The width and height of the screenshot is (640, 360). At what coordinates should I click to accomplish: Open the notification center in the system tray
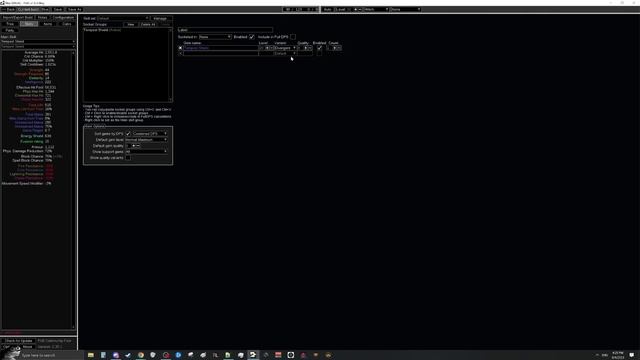632,355
